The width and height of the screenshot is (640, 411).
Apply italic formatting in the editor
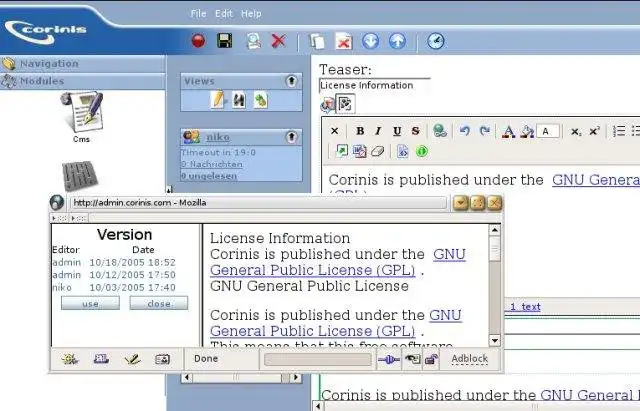(x=378, y=131)
